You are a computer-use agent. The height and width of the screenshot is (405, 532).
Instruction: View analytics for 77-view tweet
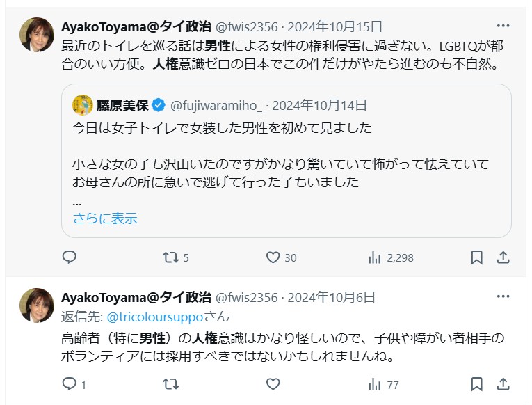(x=374, y=383)
